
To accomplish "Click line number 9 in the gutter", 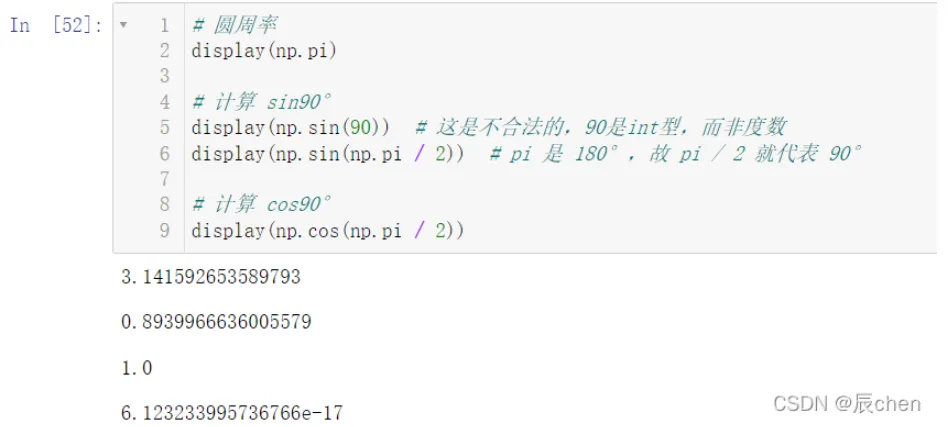I will point(164,231).
